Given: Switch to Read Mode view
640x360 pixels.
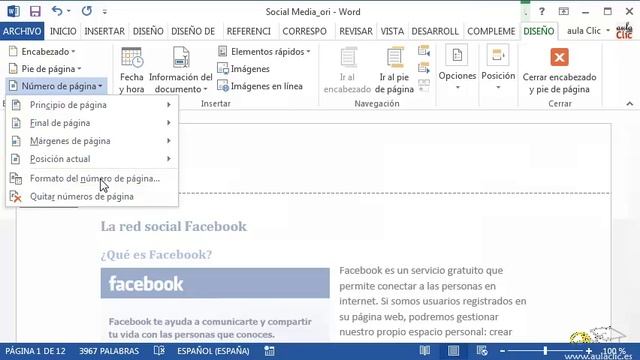Looking at the screenshot, I should pos(425,351).
